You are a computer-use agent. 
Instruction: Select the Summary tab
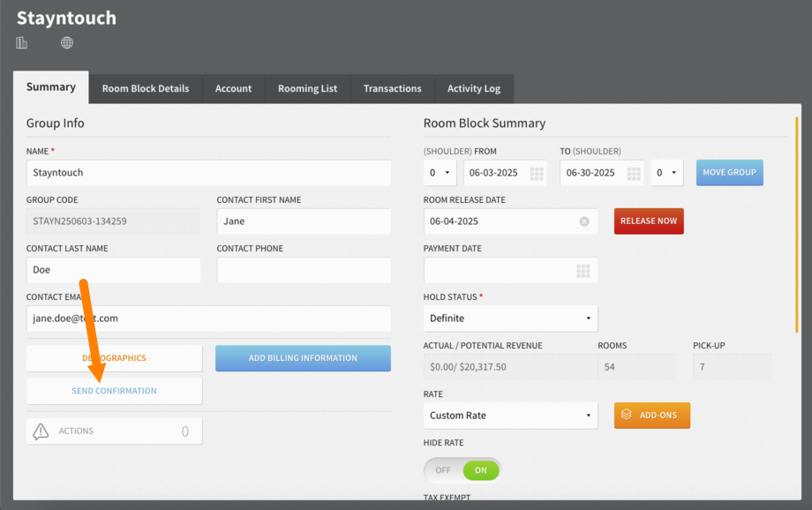51,87
